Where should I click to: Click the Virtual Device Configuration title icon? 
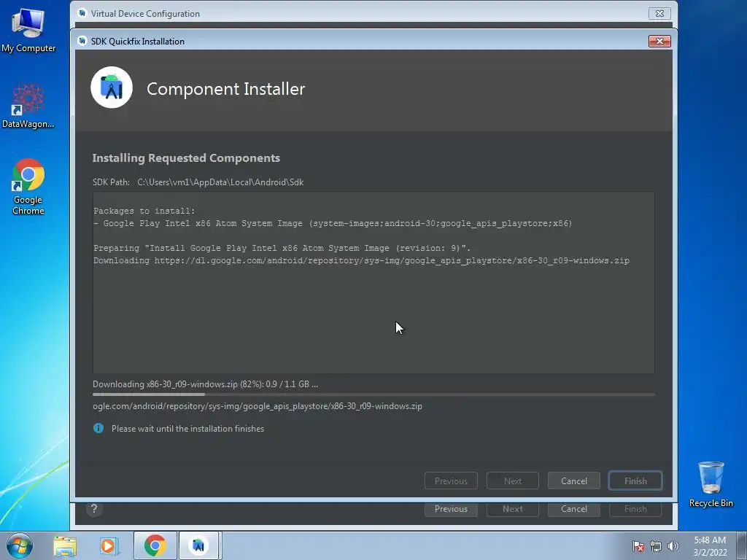pos(82,13)
